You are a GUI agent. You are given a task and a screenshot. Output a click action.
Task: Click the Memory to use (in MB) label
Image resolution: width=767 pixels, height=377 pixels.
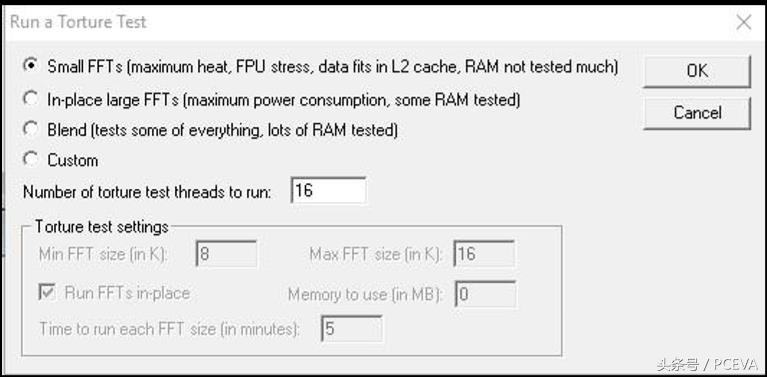coord(366,295)
